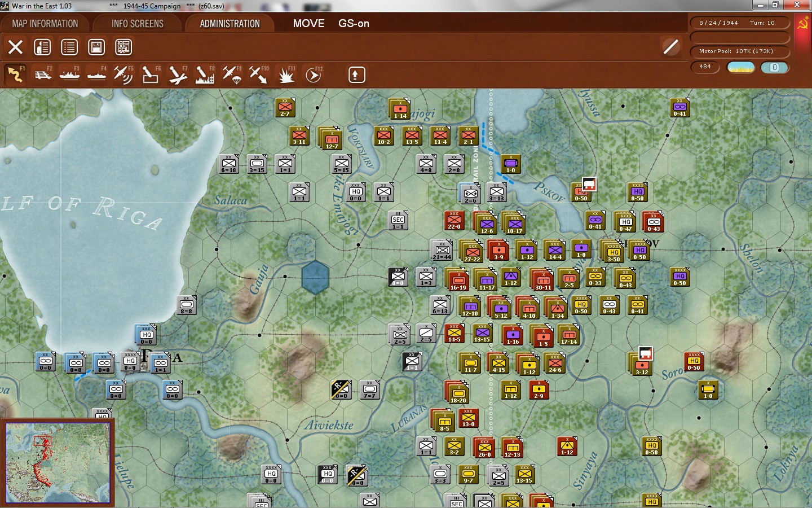This screenshot has height=508, width=812.
Task: Open the ADMINISTRATION tab
Action: pos(230,24)
